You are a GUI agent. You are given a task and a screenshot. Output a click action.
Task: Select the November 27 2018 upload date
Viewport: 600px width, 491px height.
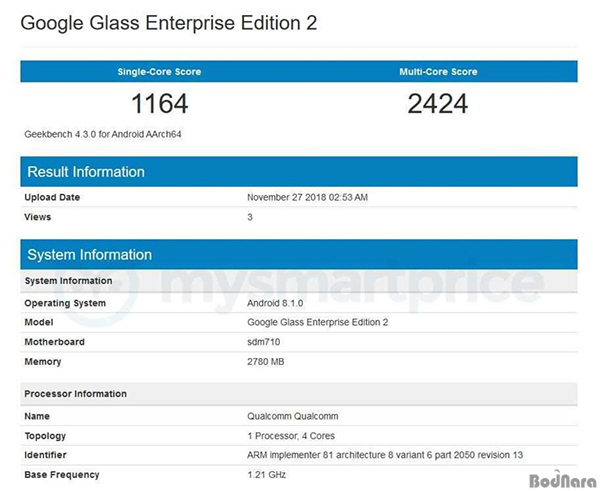click(308, 197)
